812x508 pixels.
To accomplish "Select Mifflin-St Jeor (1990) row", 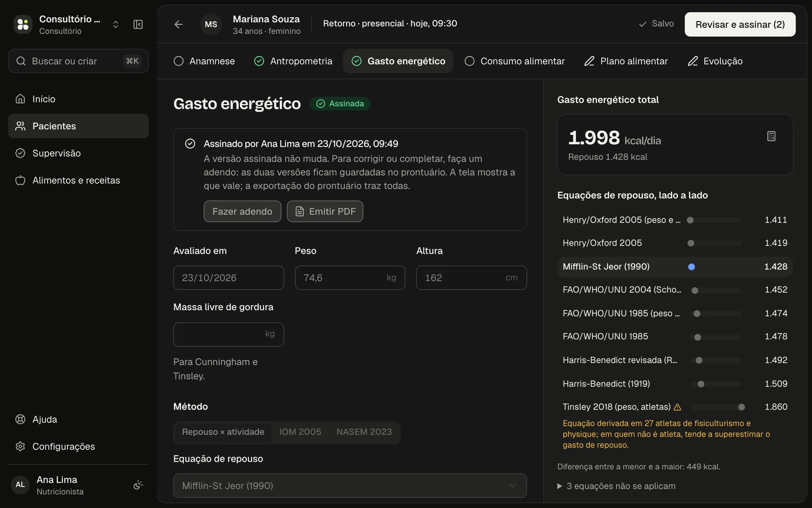I will (x=675, y=267).
